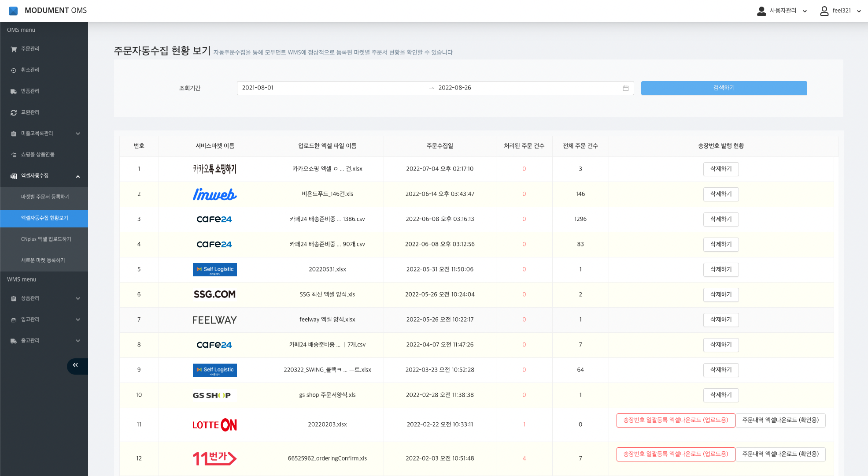Screen dimensions: 868x476
Task: Open the 사용자관리 dropdown
Action: click(x=782, y=11)
